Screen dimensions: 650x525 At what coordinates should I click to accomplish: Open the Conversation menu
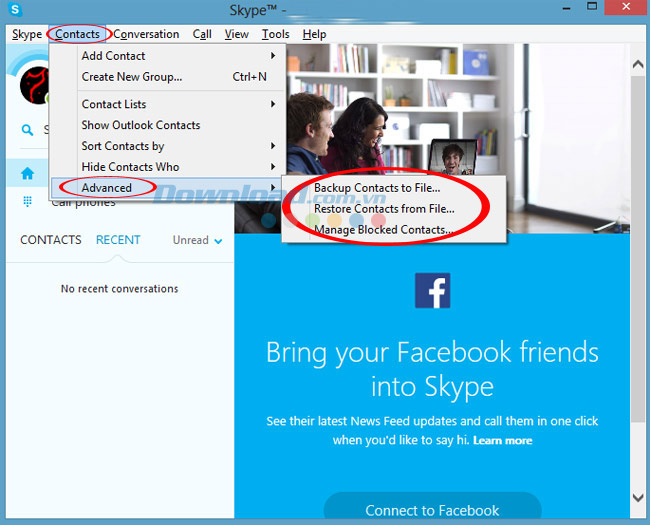146,34
